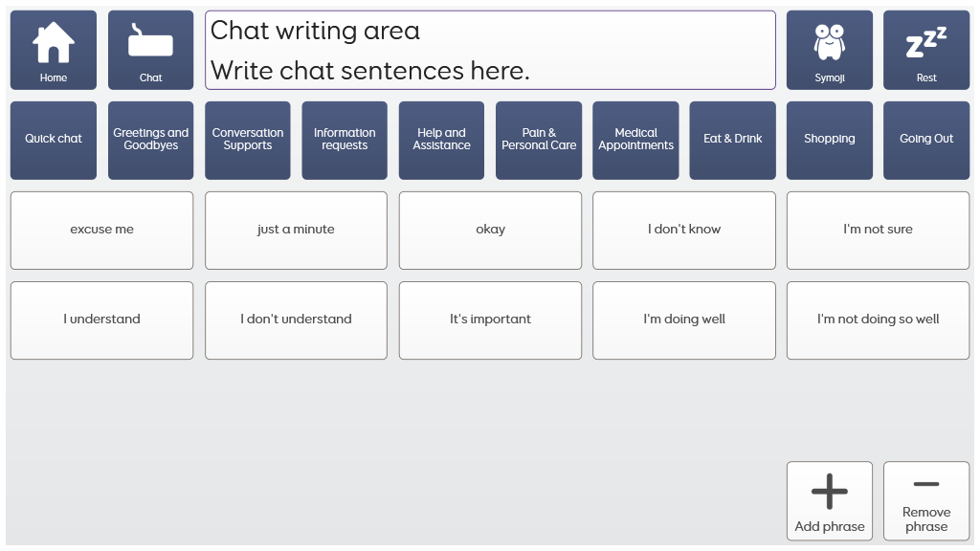Choose the "It's important" phrase button

click(x=490, y=320)
